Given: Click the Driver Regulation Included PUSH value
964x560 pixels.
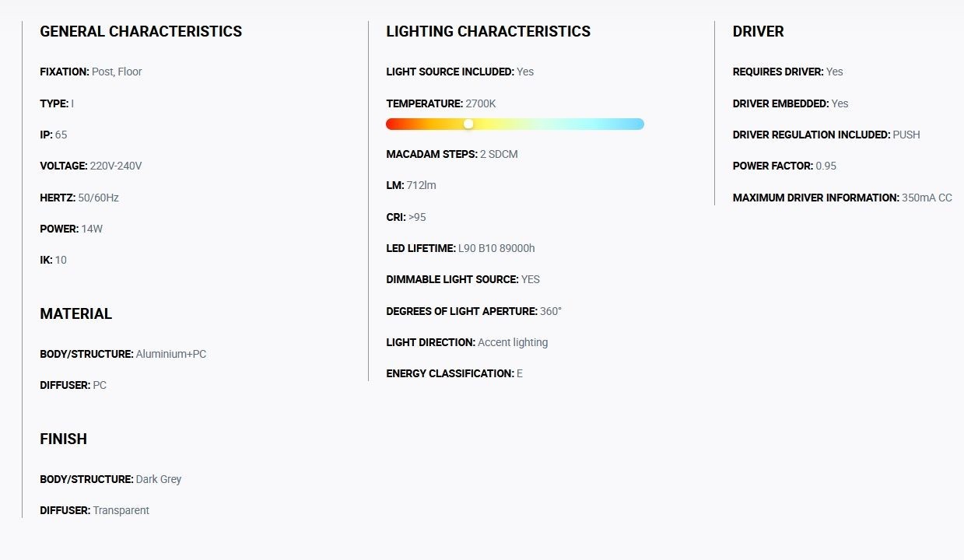Looking at the screenshot, I should 906,135.
